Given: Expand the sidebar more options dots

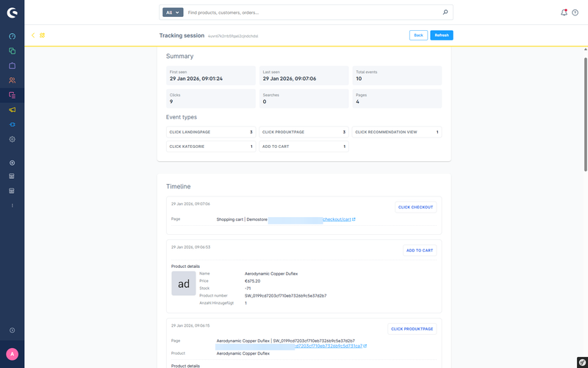Looking at the screenshot, I should tap(12, 205).
